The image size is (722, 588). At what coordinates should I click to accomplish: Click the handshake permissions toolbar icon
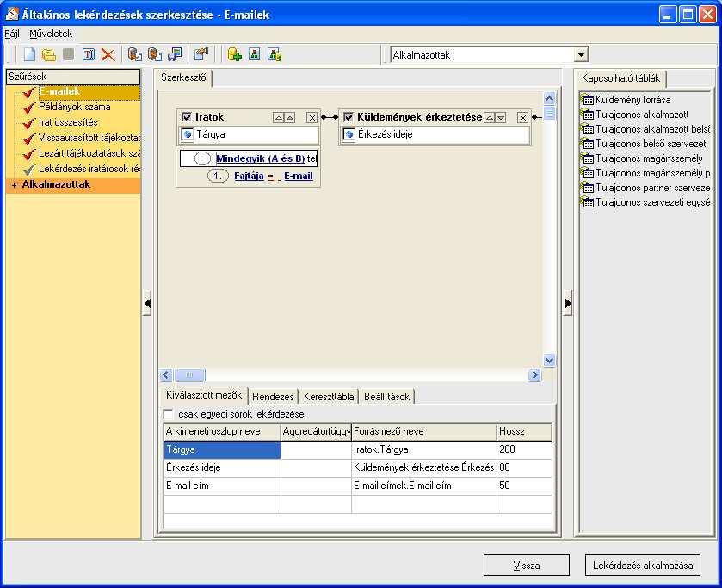[x=201, y=54]
